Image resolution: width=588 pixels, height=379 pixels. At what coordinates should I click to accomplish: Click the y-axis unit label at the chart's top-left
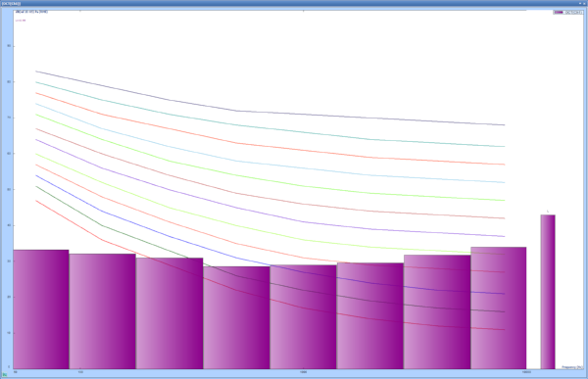coord(32,12)
